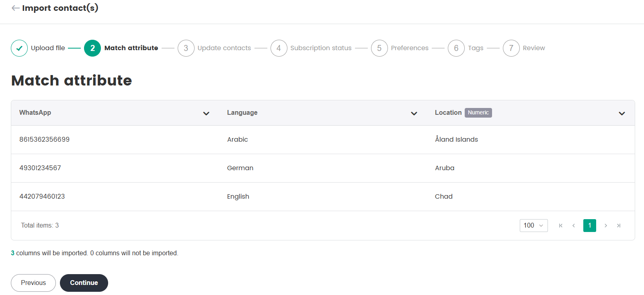Click the Åland Islands location cell
Screen dimensions: 644x295
pos(456,140)
